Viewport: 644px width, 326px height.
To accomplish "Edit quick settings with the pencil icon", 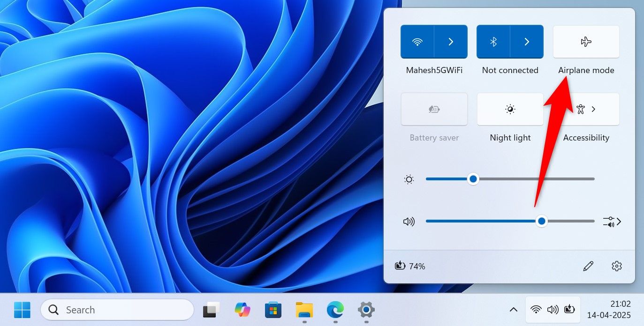I will pos(588,266).
